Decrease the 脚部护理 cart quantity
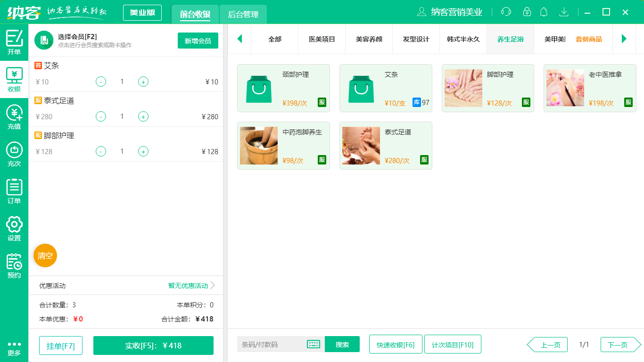Screen dimensions: 644x362 click(101, 151)
